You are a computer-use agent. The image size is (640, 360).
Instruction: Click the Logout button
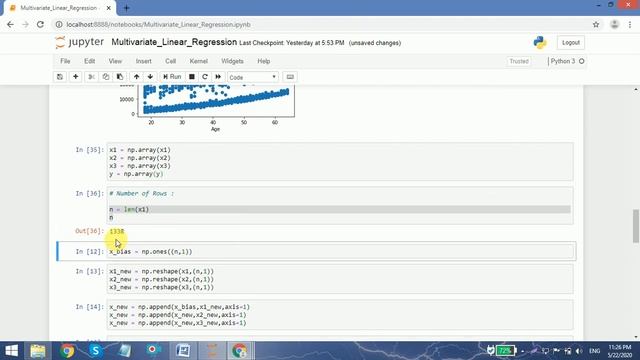click(x=571, y=42)
